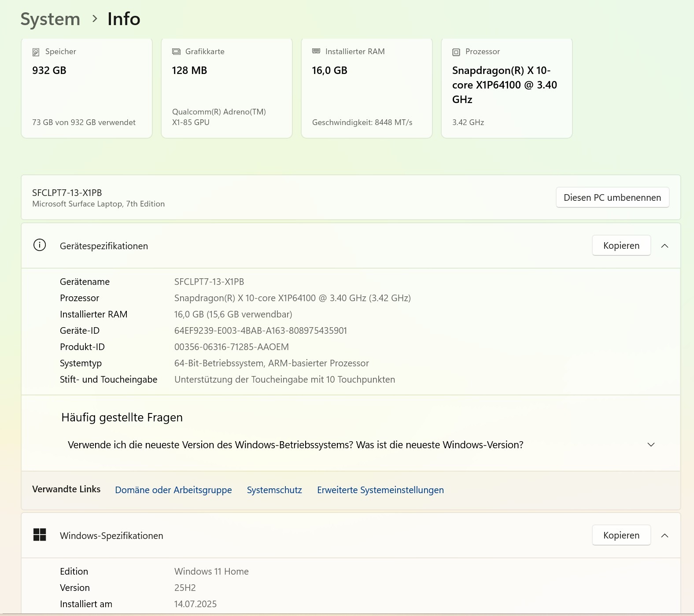
Task: Collapse the Gerätespezifikationen section chevron
Action: point(664,246)
